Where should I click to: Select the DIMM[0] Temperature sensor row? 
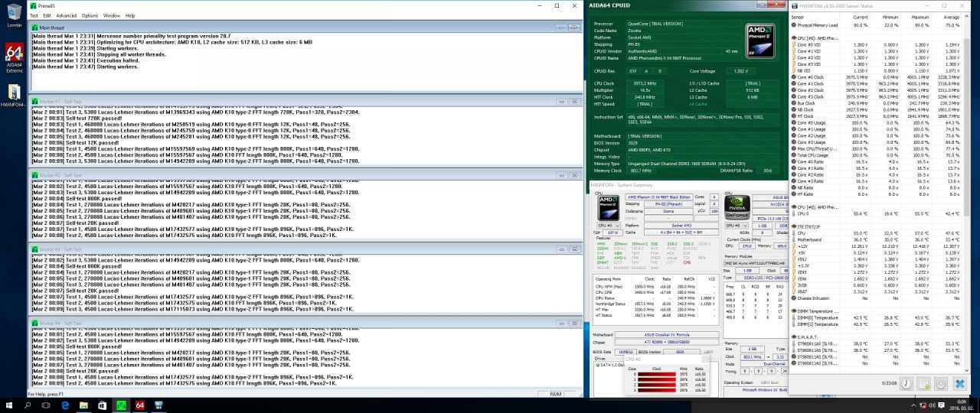877,317
